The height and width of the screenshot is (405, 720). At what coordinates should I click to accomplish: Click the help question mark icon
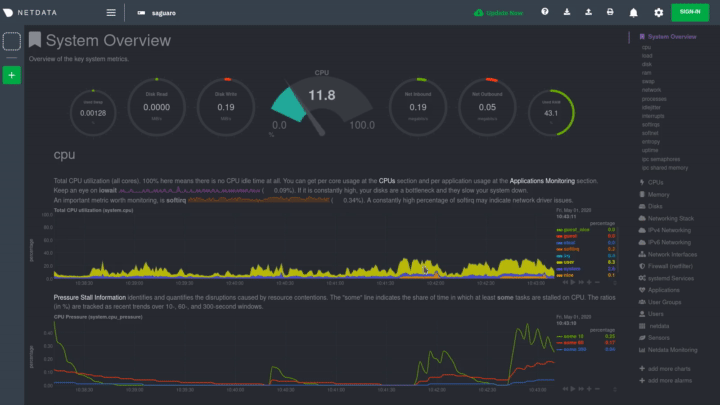pos(545,12)
